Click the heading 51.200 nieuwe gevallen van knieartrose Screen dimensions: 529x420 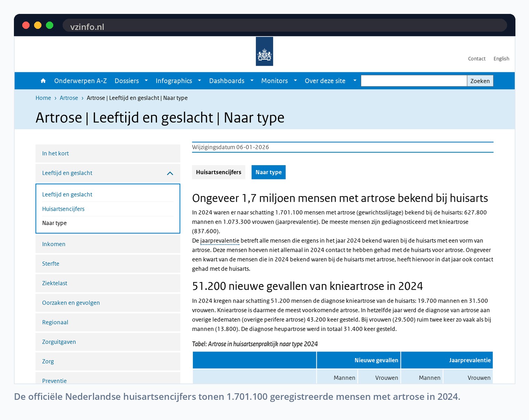point(307,286)
